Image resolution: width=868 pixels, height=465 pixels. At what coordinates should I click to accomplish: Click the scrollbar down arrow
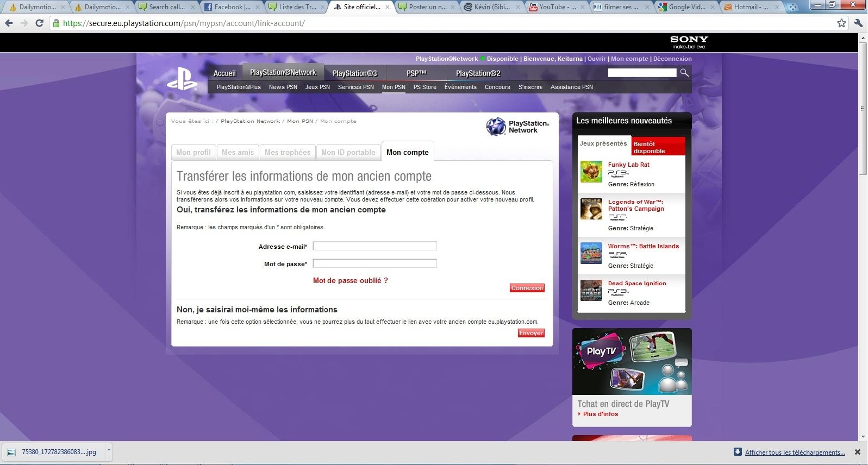[x=863, y=436]
